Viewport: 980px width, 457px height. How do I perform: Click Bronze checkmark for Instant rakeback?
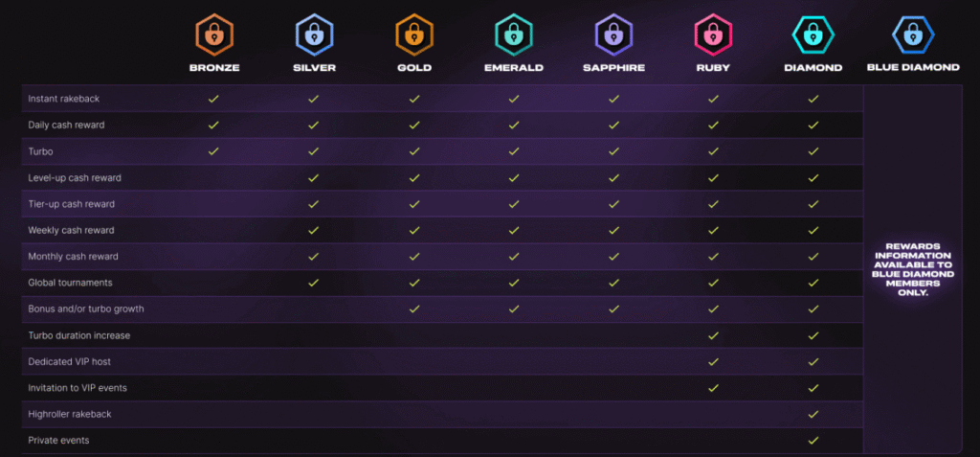coord(213,99)
